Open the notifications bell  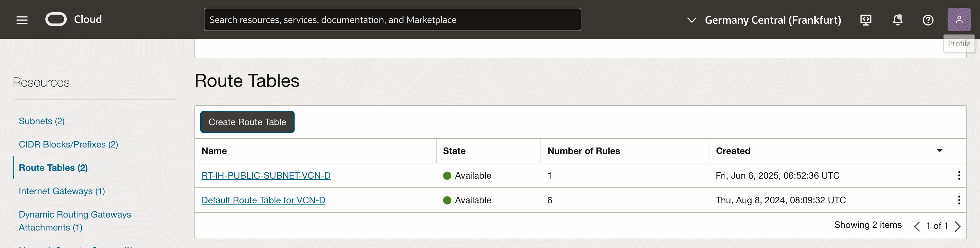[897, 20]
